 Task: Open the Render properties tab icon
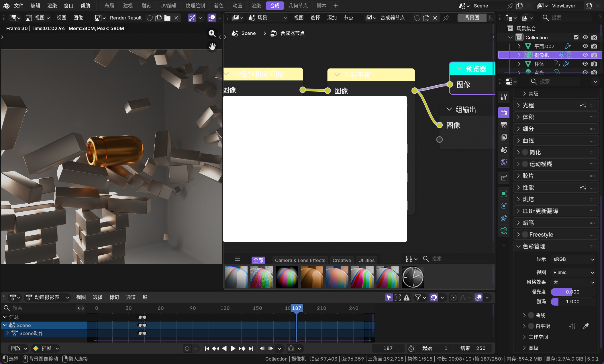click(x=504, y=113)
